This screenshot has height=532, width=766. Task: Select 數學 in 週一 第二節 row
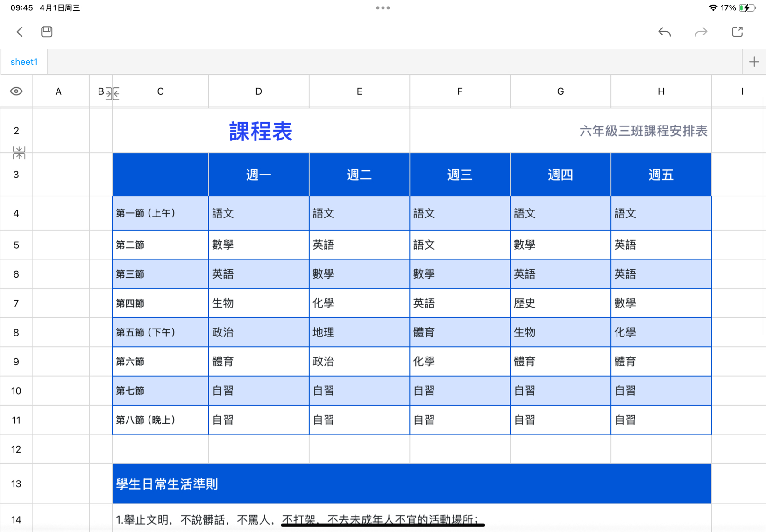click(259, 245)
